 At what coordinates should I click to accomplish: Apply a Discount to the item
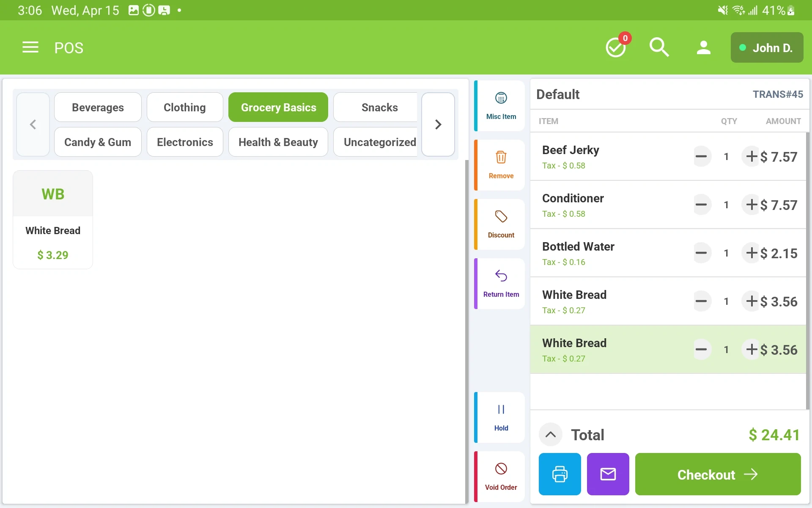500,224
